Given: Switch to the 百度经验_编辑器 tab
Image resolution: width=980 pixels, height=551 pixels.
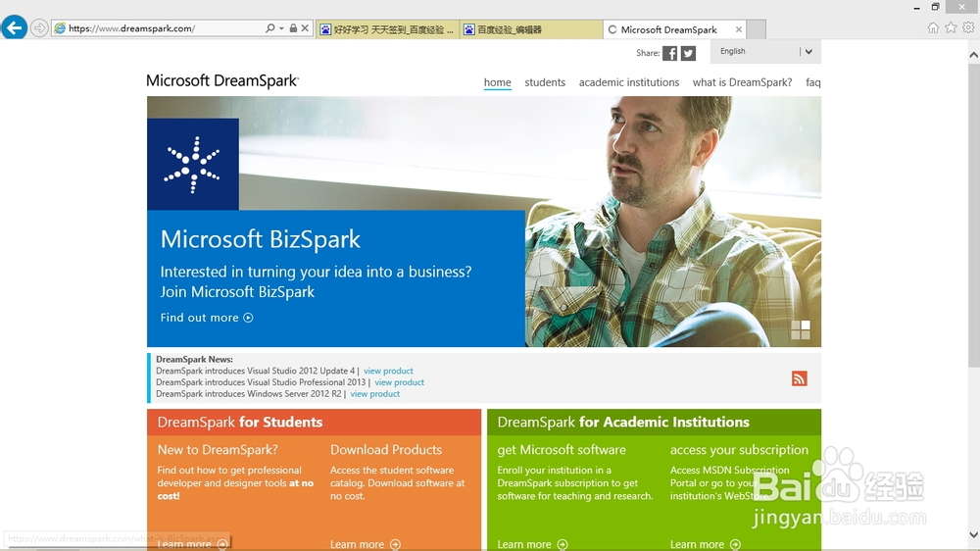Looking at the screenshot, I should pyautogui.click(x=531, y=29).
